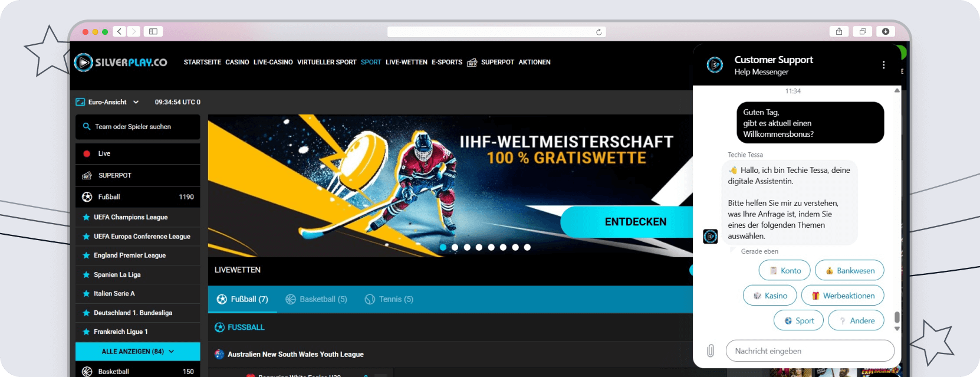Select the fourth banner carousel dot
980x377 pixels.
[x=479, y=247]
